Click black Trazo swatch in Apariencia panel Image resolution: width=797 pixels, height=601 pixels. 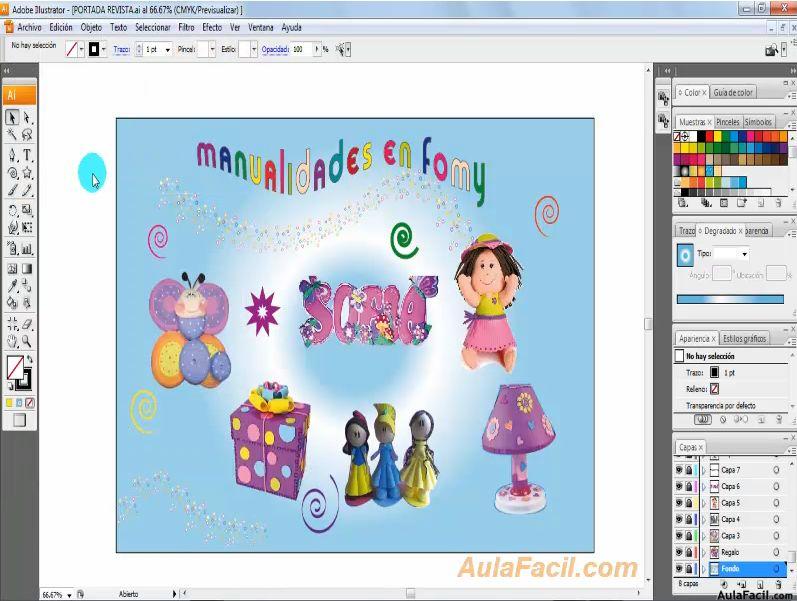pos(714,373)
